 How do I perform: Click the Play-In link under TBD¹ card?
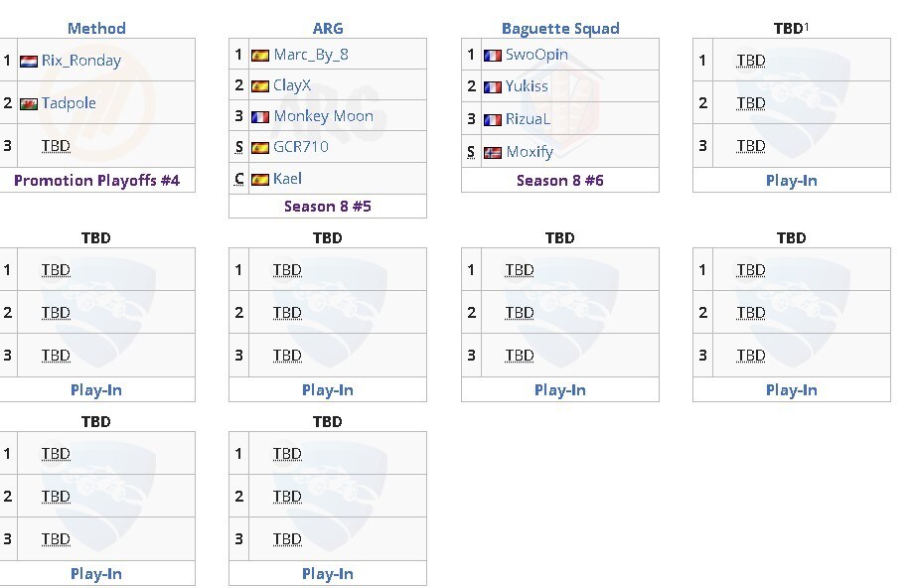[792, 181]
